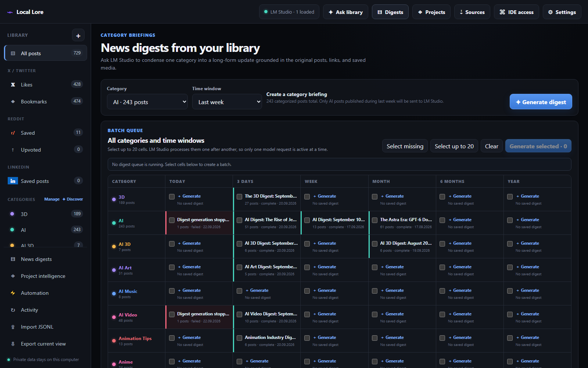This screenshot has width=588, height=368.
Task: Tick checkbox for The 3D Digest September
Action: (239, 197)
